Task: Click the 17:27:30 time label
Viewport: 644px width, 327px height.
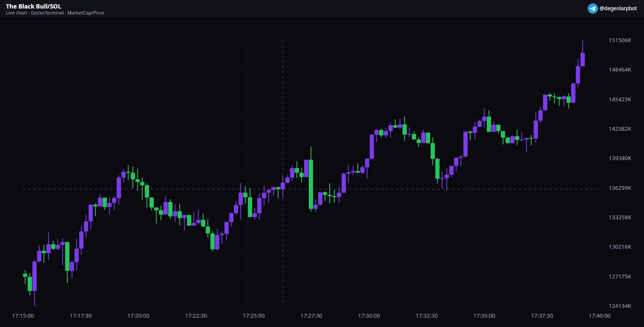Action: coord(311,316)
